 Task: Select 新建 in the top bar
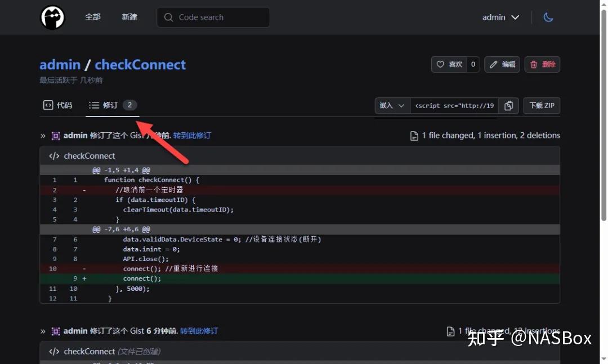pos(129,17)
